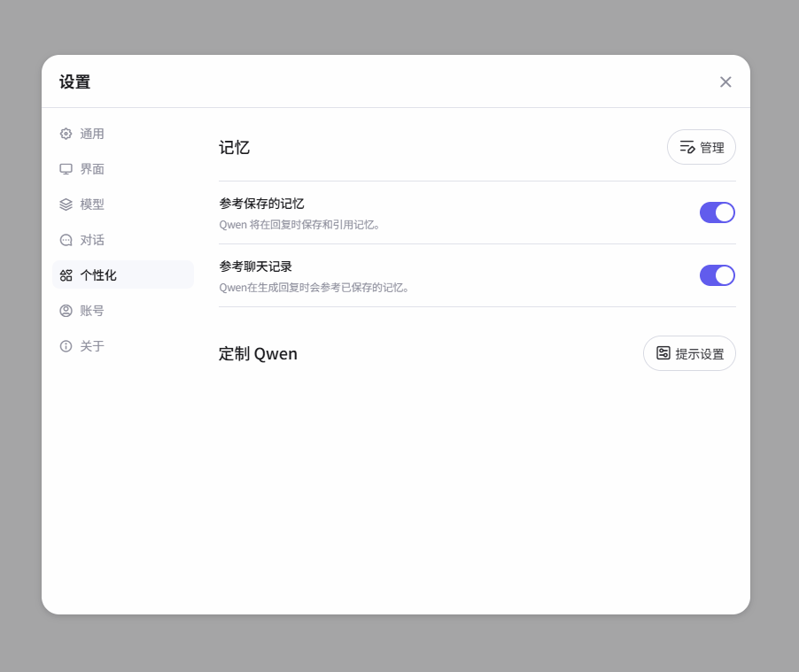
Task: Switch to the 对话 settings tab
Action: tap(92, 240)
